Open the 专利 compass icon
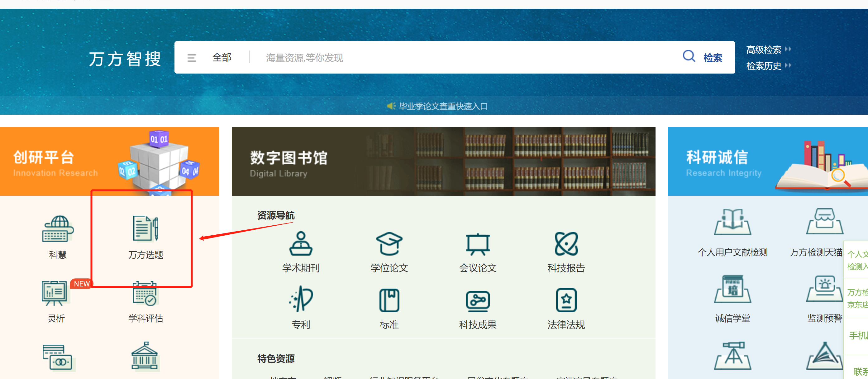Image resolution: width=868 pixels, height=379 pixels. click(x=301, y=299)
